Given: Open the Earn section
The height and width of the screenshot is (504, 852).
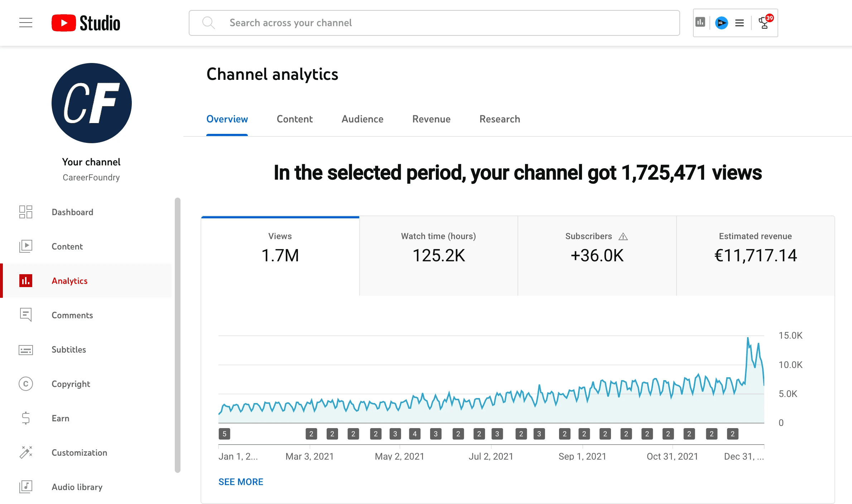Looking at the screenshot, I should point(60,418).
